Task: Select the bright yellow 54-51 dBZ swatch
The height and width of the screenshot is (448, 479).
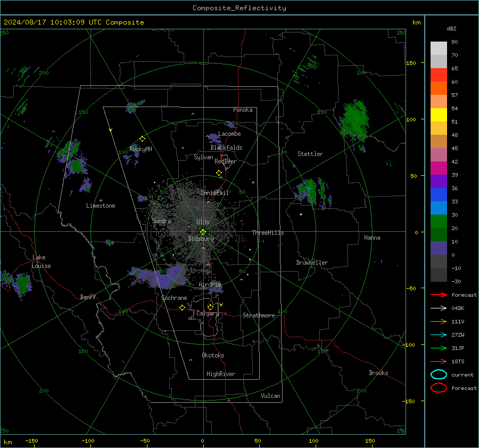Action: point(439,115)
